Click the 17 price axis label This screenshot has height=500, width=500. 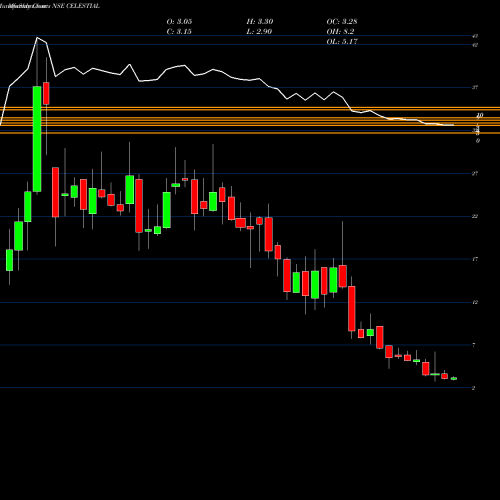[475, 259]
